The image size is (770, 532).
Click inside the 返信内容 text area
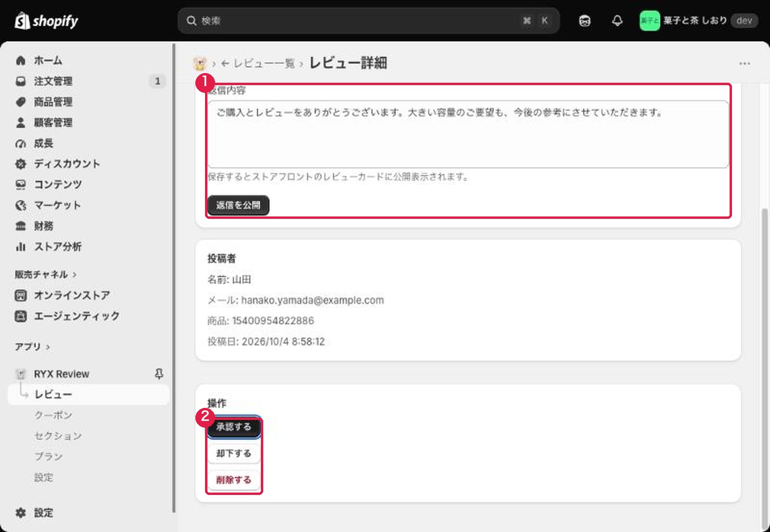[468, 134]
